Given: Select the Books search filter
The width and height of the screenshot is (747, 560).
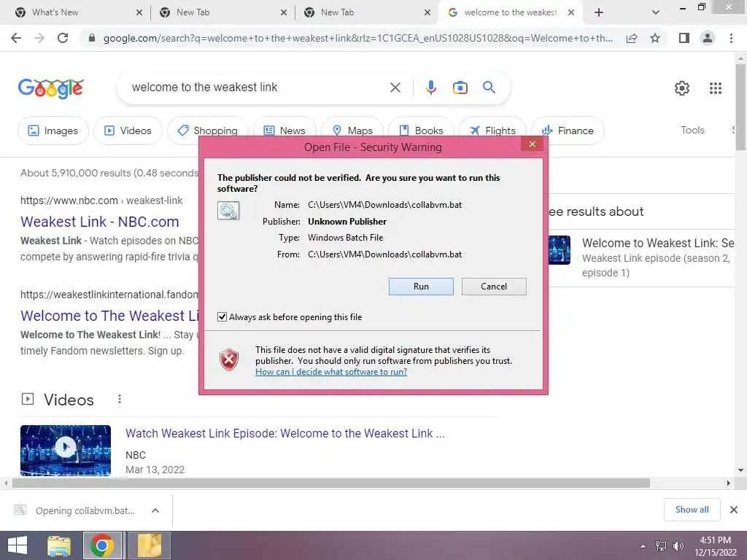Looking at the screenshot, I should pyautogui.click(x=421, y=131).
